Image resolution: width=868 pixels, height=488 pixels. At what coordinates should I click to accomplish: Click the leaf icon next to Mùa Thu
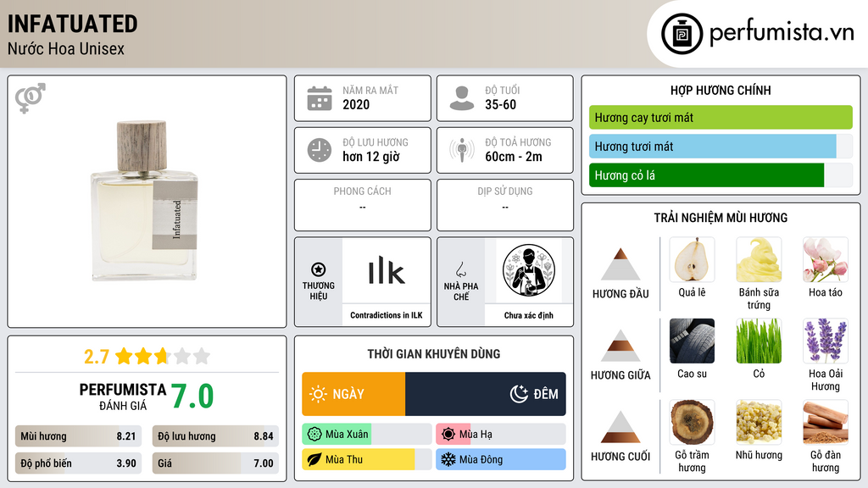(x=314, y=459)
